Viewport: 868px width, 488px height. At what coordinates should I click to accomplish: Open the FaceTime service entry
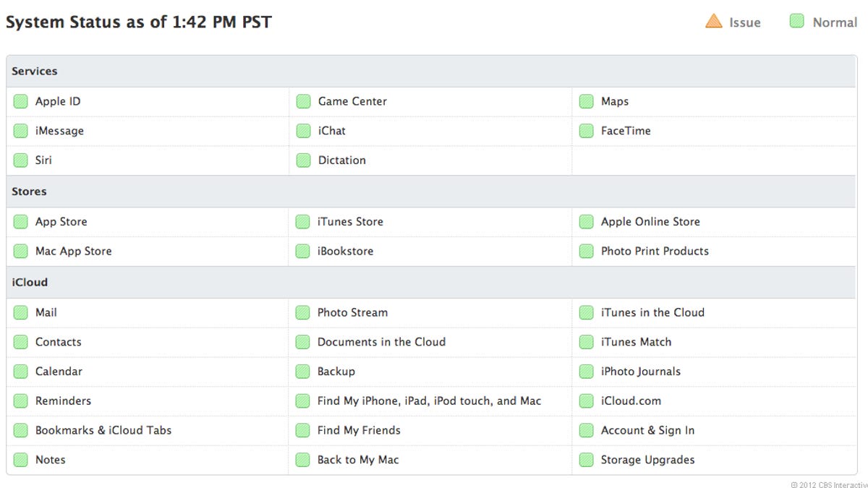tap(626, 131)
